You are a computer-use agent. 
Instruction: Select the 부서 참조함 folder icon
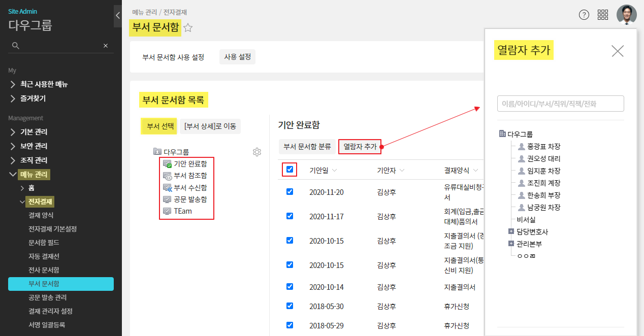point(167,176)
